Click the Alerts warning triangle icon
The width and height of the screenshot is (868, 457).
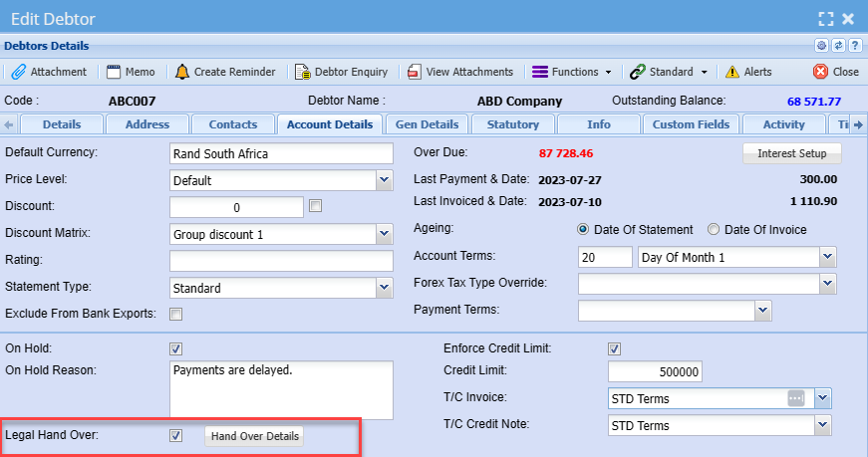coord(731,72)
